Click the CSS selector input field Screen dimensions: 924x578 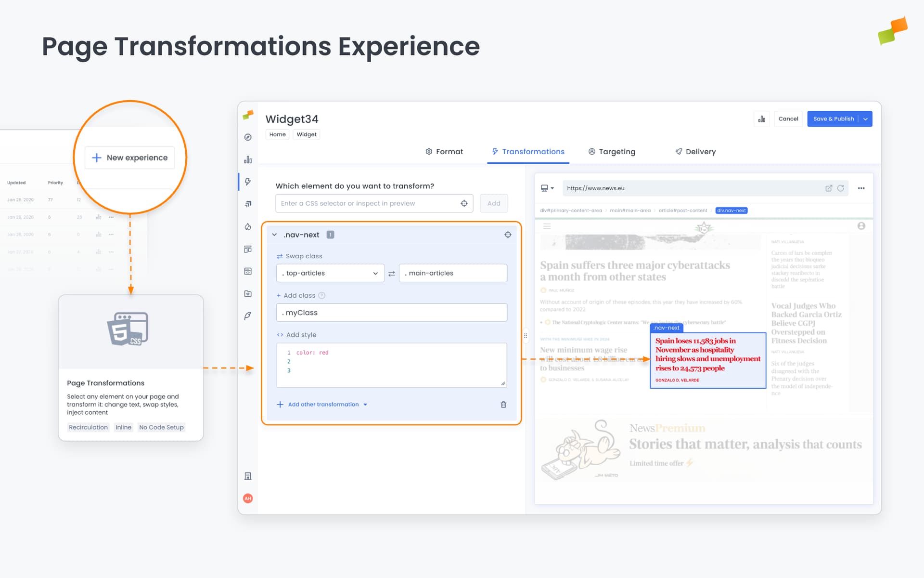click(x=366, y=203)
